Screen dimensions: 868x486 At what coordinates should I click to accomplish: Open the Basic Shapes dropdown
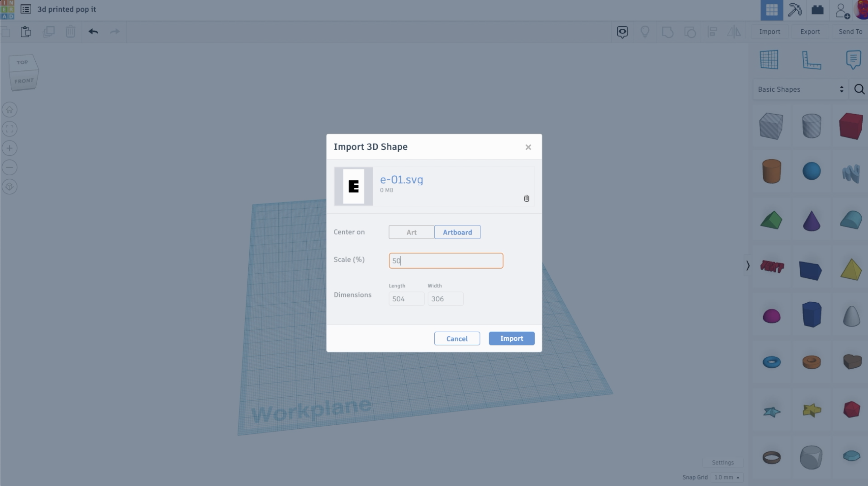[800, 89]
